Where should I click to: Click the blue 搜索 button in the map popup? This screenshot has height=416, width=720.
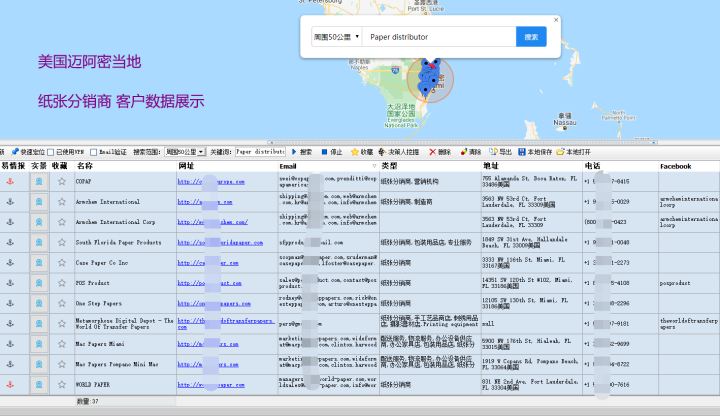point(531,37)
